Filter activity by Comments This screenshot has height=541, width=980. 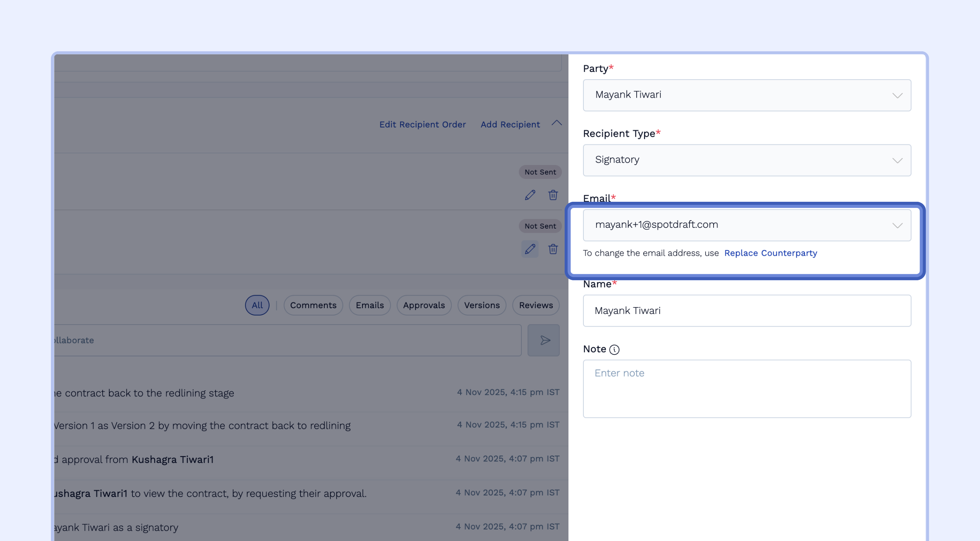point(313,305)
